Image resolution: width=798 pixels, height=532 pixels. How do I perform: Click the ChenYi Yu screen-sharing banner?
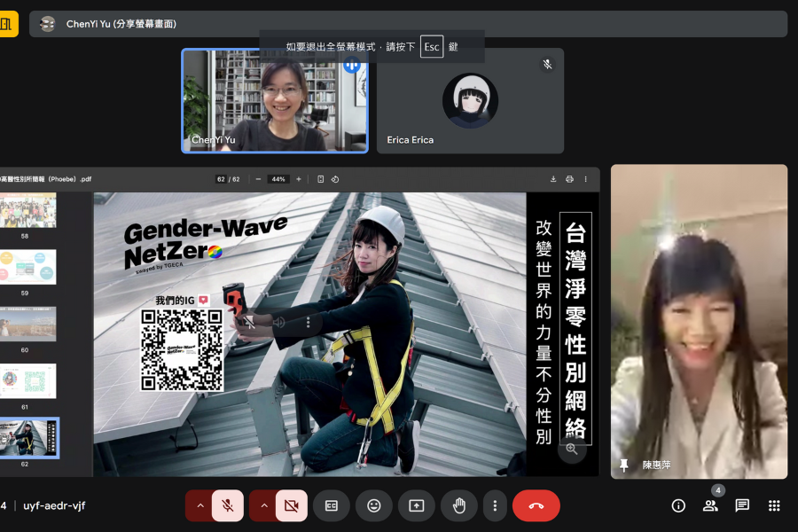pos(408,24)
